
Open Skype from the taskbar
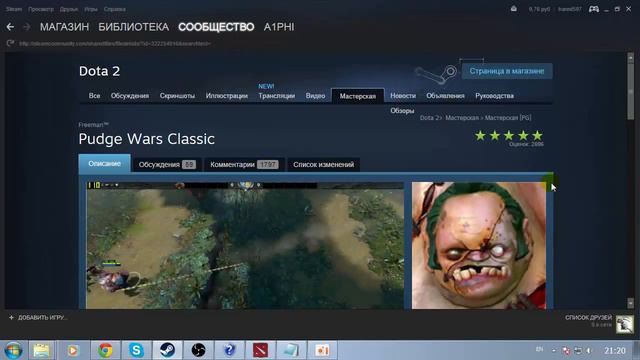[136, 350]
